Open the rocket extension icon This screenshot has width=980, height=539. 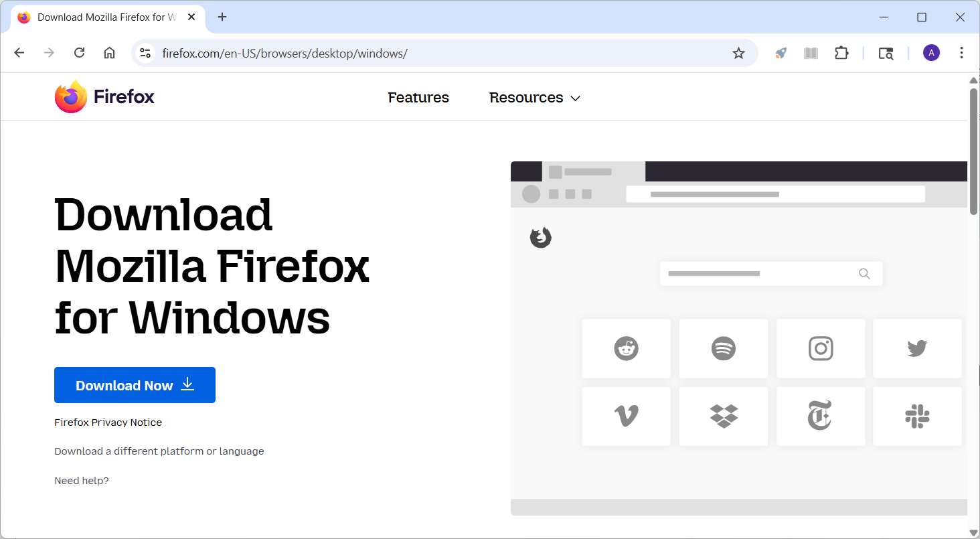click(781, 53)
